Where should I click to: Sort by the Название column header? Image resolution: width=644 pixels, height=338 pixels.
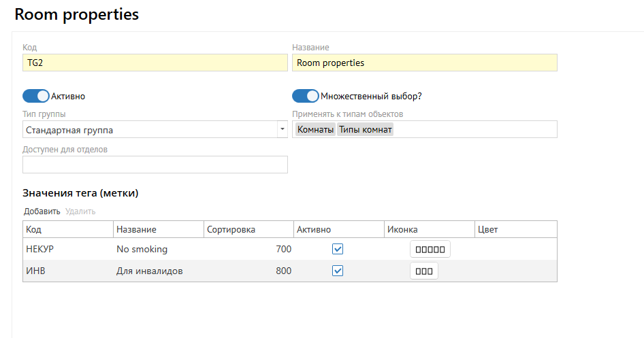(158, 229)
